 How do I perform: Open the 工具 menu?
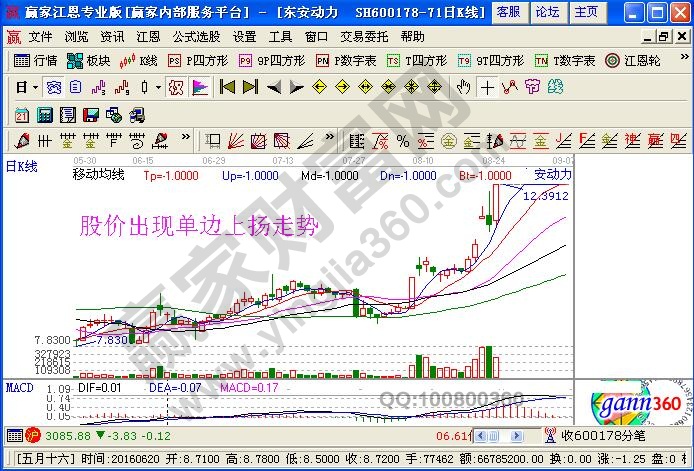(x=280, y=37)
